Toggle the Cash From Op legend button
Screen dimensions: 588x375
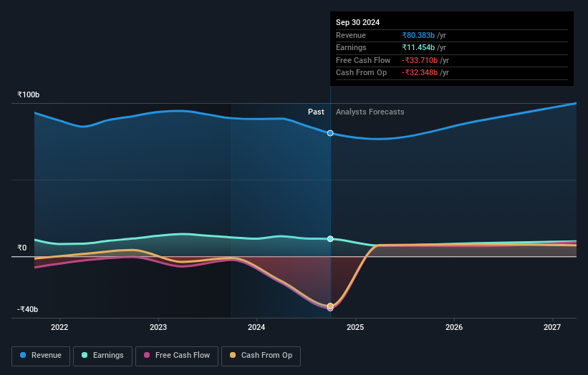(261, 356)
